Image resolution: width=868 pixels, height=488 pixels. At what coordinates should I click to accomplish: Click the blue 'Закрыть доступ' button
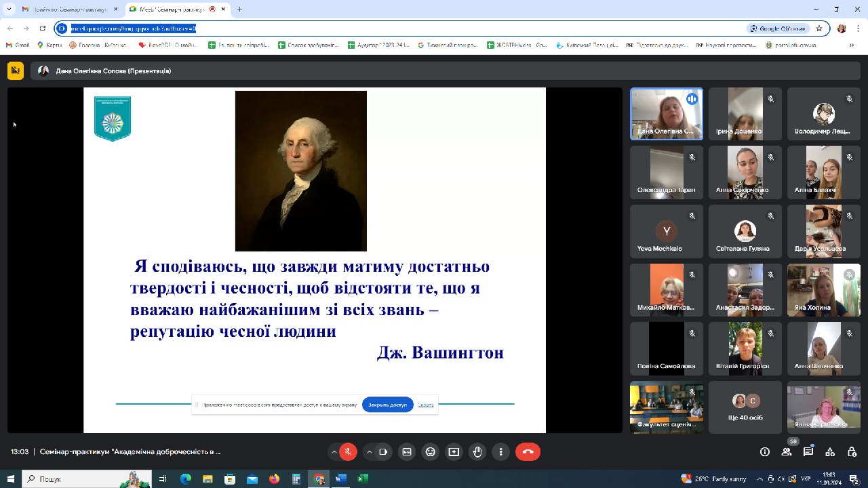tap(387, 405)
